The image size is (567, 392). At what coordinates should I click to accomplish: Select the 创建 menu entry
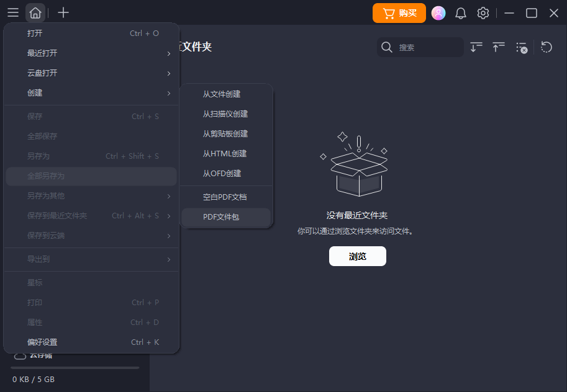(91, 93)
